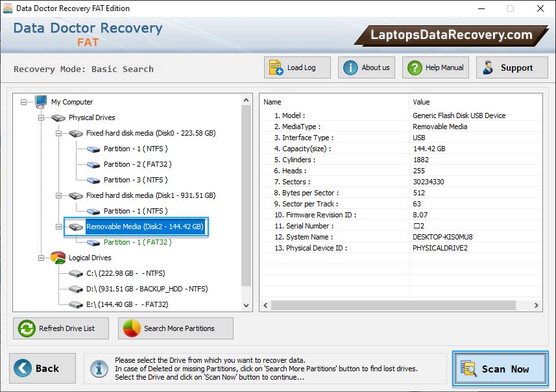The width and height of the screenshot is (556, 392).
Task: Click the details panel scroll right arrow
Action: 536,305
